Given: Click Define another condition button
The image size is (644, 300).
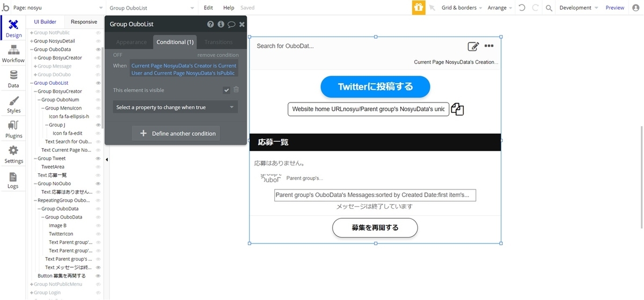Looking at the screenshot, I should point(175,133).
